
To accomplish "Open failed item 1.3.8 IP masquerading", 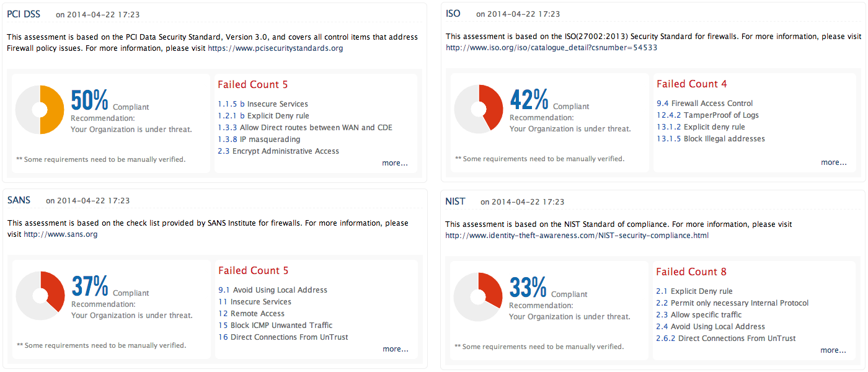I will pyautogui.click(x=259, y=139).
